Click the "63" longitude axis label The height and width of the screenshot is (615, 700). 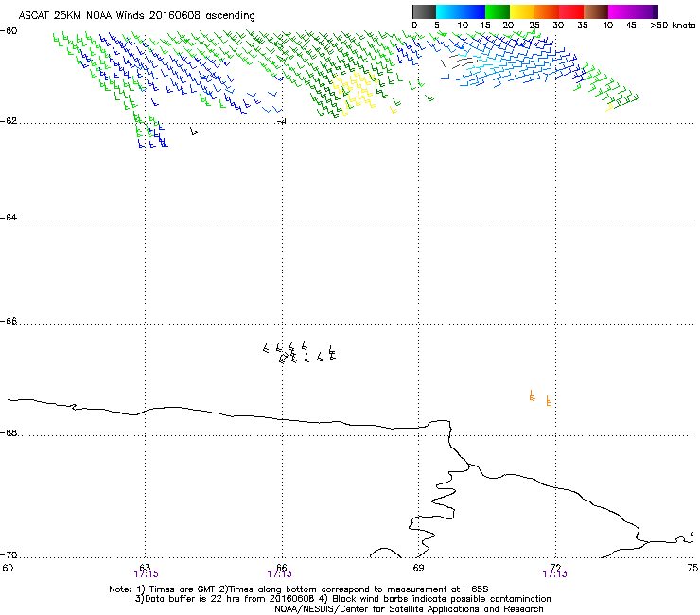tap(145, 568)
